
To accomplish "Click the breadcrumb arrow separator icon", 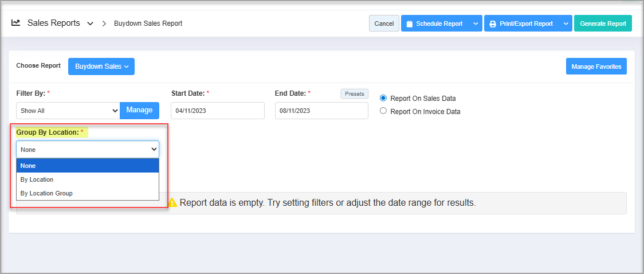I will (x=104, y=24).
